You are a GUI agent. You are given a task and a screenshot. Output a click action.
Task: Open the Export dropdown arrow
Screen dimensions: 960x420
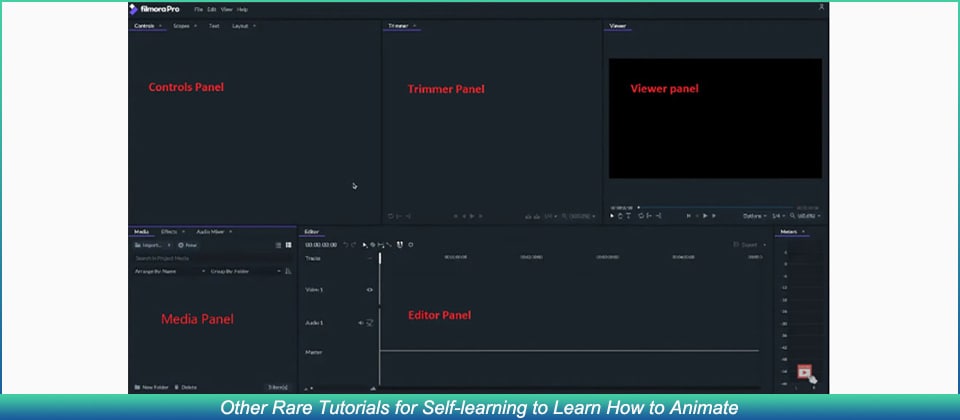764,245
